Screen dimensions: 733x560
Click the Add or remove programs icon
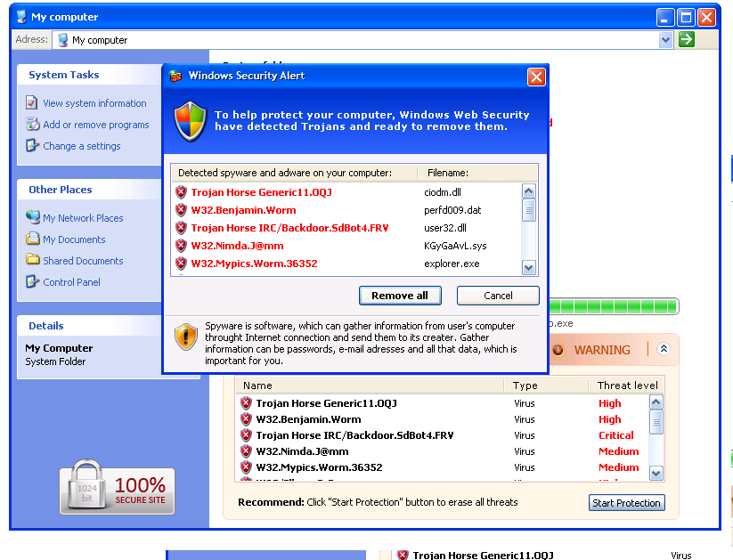[x=33, y=125]
